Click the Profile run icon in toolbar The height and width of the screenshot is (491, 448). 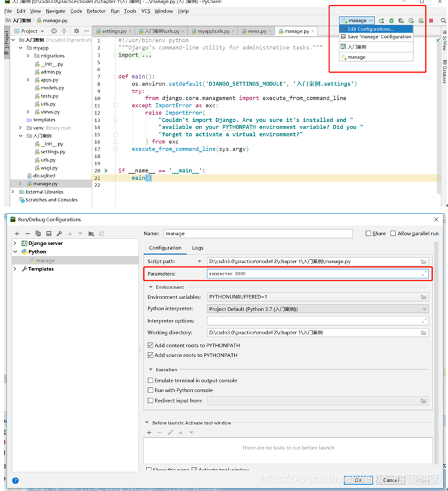(411, 21)
